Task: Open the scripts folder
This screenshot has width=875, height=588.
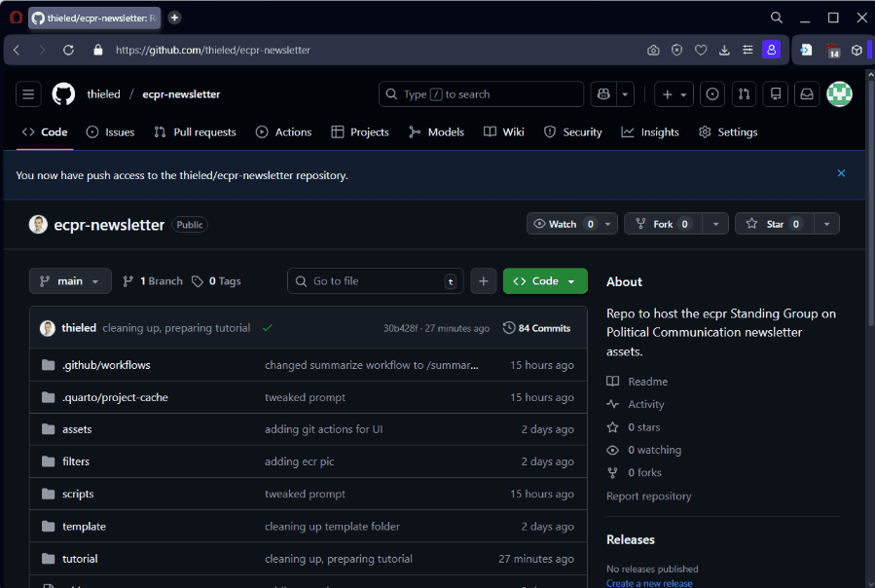Action: (78, 495)
